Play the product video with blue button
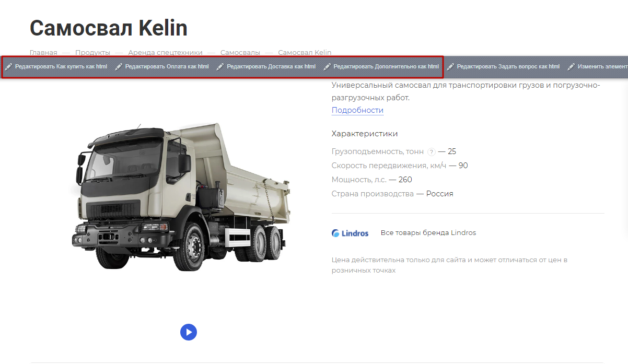The width and height of the screenshot is (628, 364). pyautogui.click(x=189, y=332)
